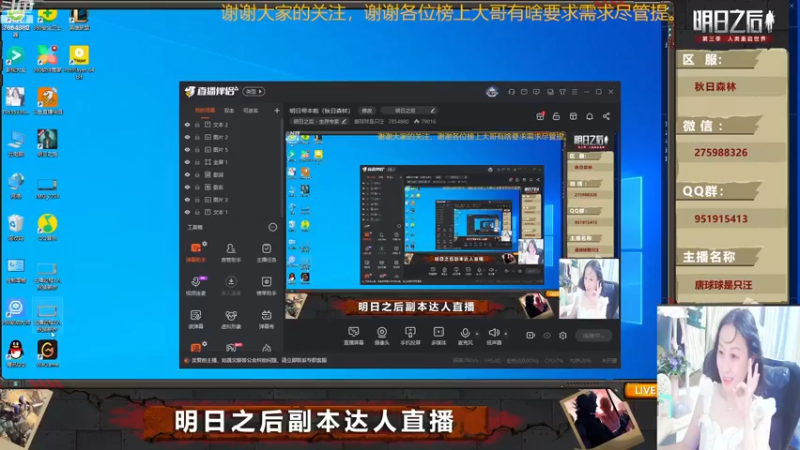The image size is (800, 450).
Task: Open customer service headset icon
Action: coord(511,92)
